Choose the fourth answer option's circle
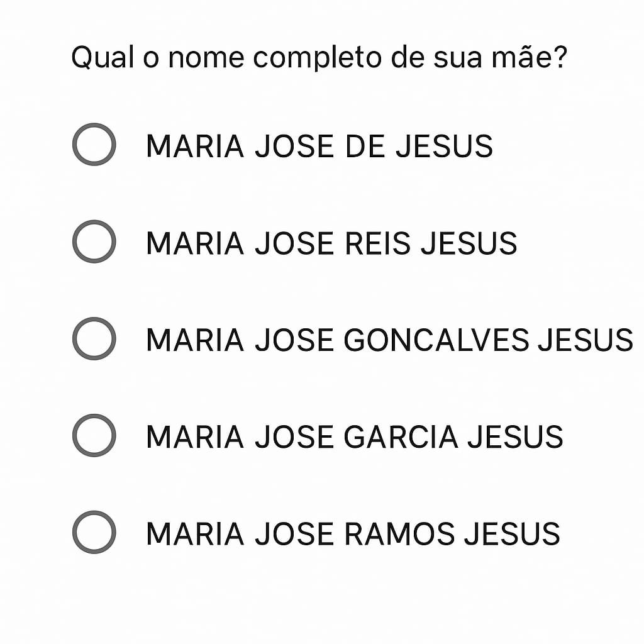The height and width of the screenshot is (644, 644). click(94, 435)
